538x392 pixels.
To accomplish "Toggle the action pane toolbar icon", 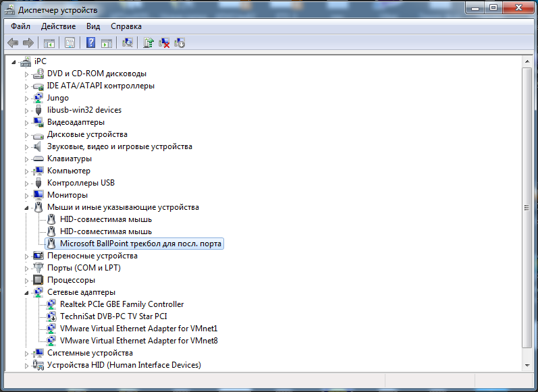I will click(x=107, y=43).
